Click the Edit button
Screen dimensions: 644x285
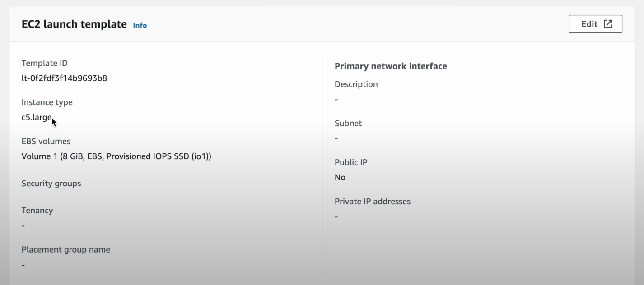pos(595,24)
